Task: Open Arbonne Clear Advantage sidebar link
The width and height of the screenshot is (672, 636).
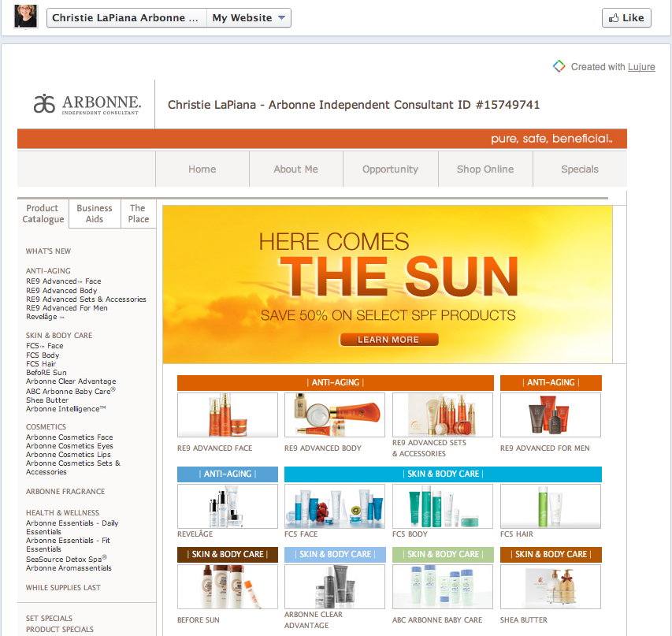Action: (x=71, y=381)
